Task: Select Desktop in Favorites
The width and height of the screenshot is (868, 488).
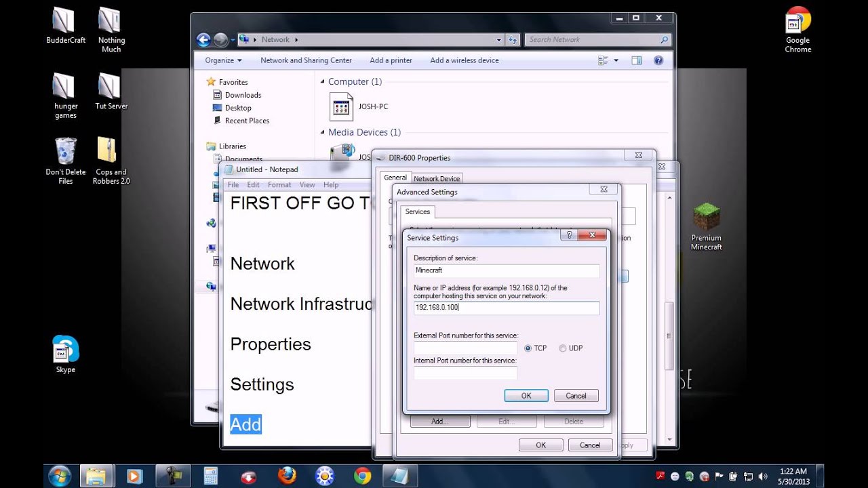Action: tap(238, 108)
